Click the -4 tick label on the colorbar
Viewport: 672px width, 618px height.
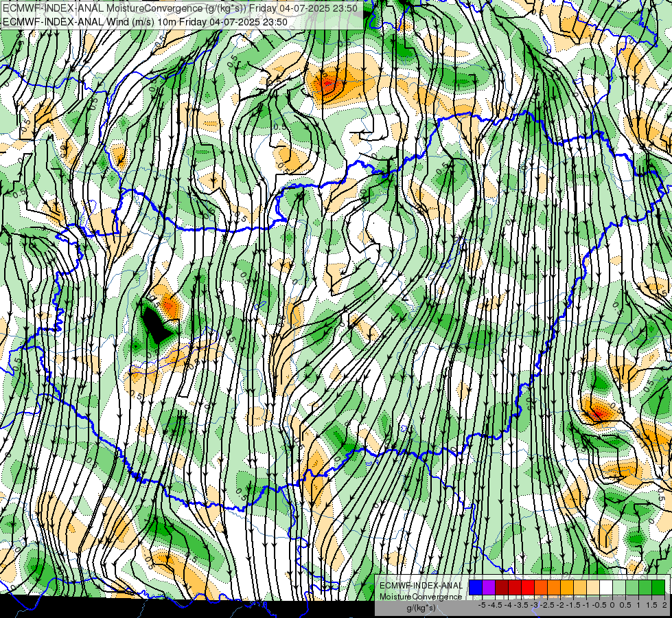pyautogui.click(x=508, y=605)
